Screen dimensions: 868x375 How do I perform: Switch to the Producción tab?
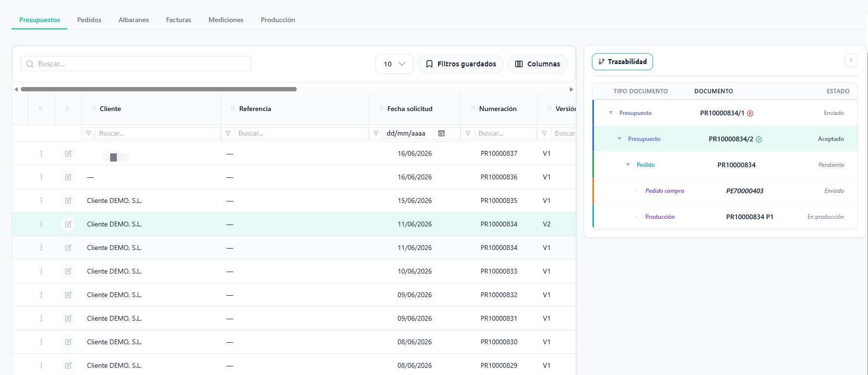click(278, 20)
